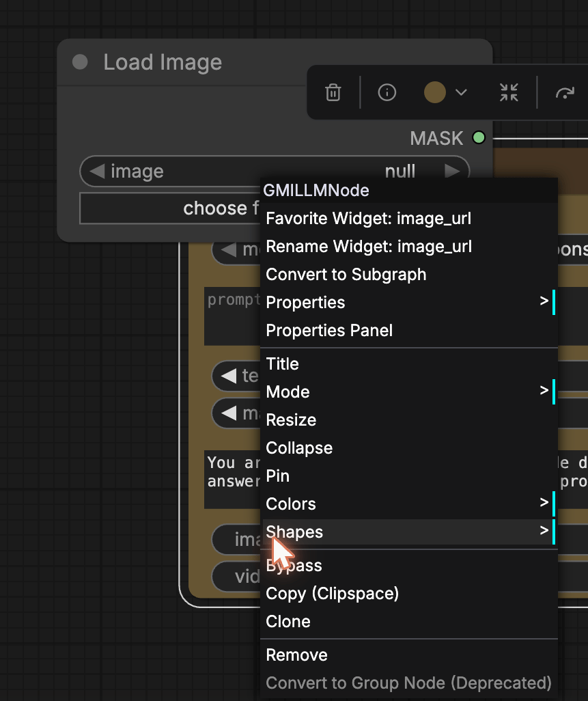Open the Properties Panel entry

(409, 331)
